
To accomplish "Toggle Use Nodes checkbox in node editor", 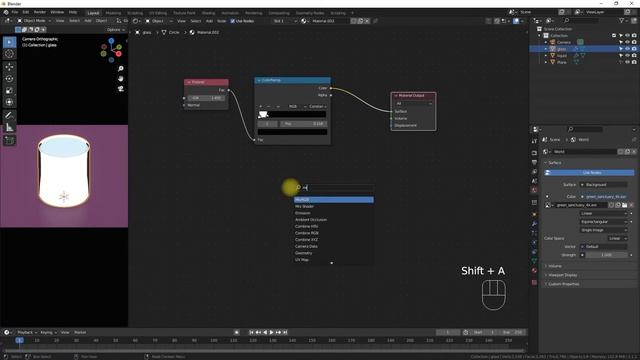I will tap(233, 21).
